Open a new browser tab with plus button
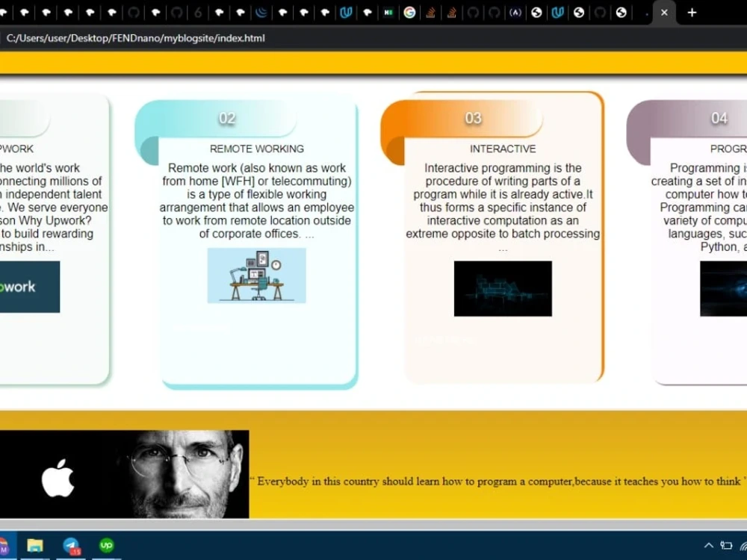The image size is (747, 560). tap(692, 13)
